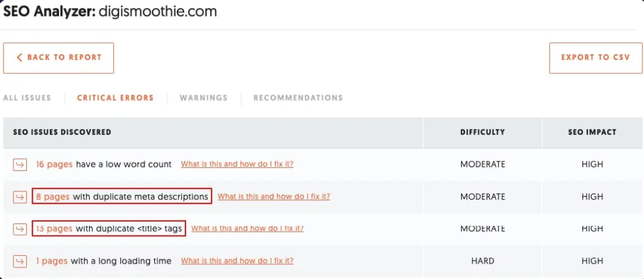Open fix help link for duplicate meta descriptions
The image size is (644, 279).
point(274,197)
